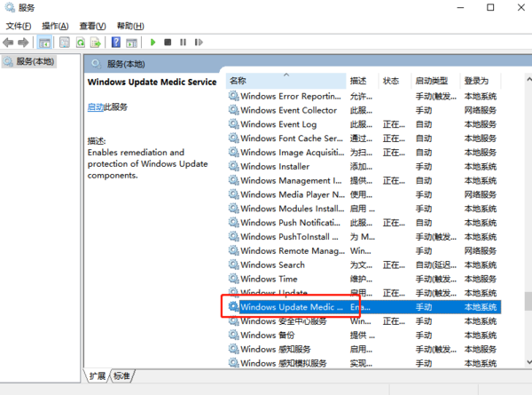Select the Windows 感知模拟服务 row
532x395 pixels.
[x=364, y=363]
